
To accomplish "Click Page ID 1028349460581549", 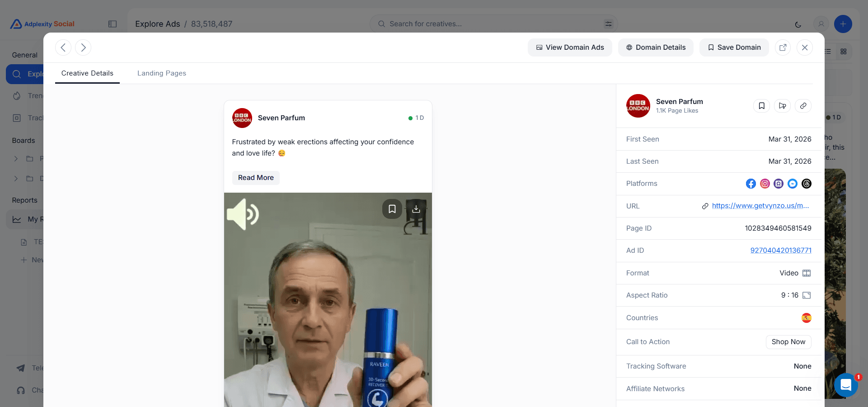I will pos(778,228).
